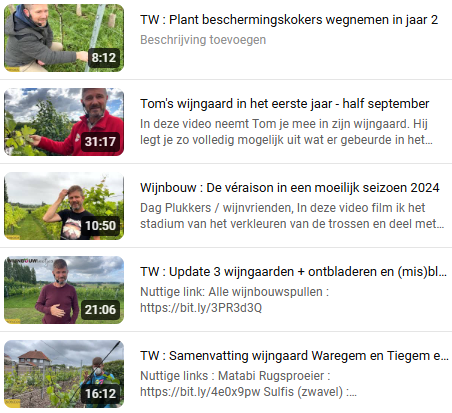This screenshot has width=452, height=413.
Task: Open thumbnail of Plant beschermingskokers video
Action: pyautogui.click(x=64, y=38)
